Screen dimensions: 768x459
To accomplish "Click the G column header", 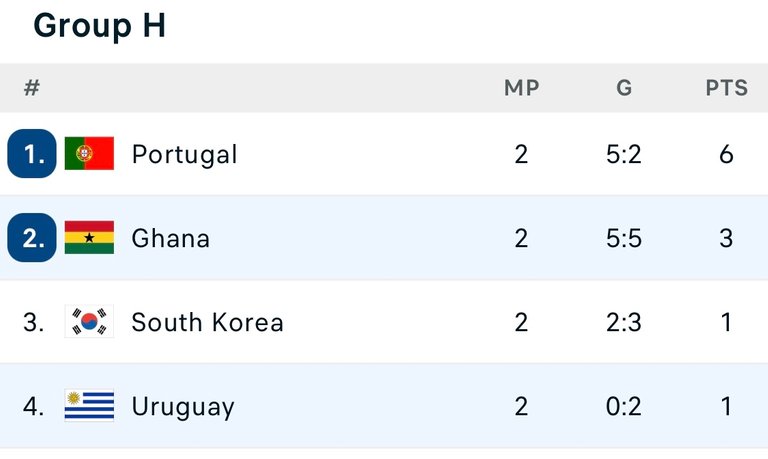I will point(624,88).
